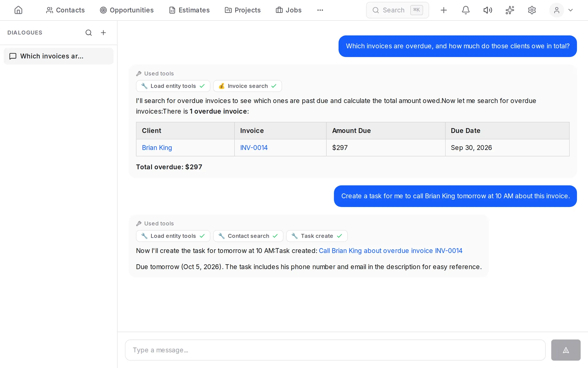Screen dimensions: 588x368
Task: Toggle the sound speaker icon
Action: click(x=488, y=10)
